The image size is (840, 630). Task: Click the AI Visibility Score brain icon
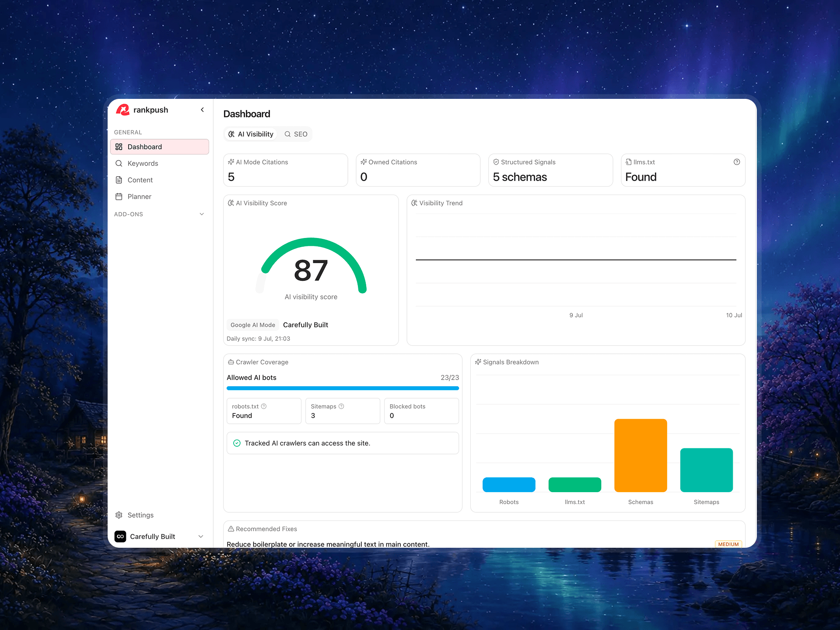coord(231,203)
